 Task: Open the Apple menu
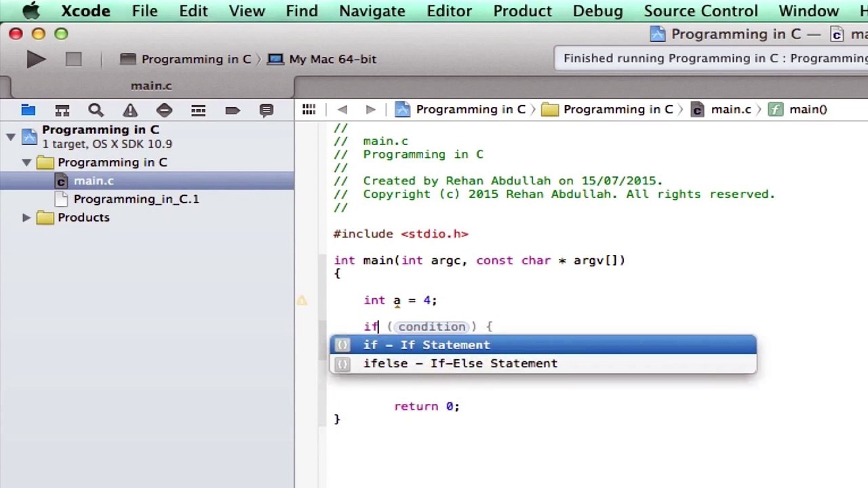pyautogui.click(x=30, y=11)
